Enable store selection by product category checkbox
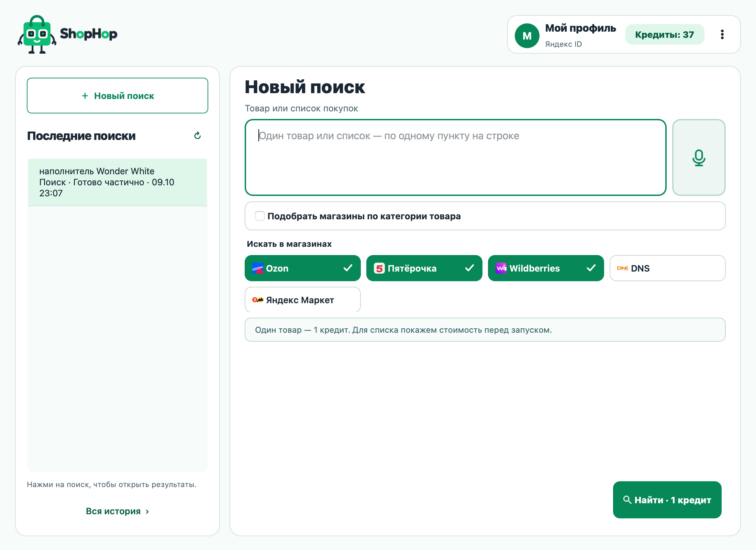 [x=260, y=216]
